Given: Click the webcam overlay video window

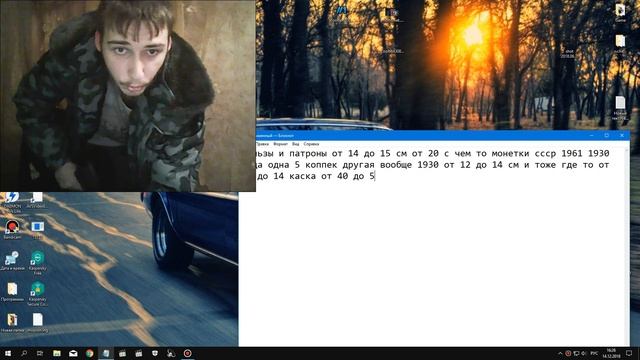Looking at the screenshot, I should point(128,96).
